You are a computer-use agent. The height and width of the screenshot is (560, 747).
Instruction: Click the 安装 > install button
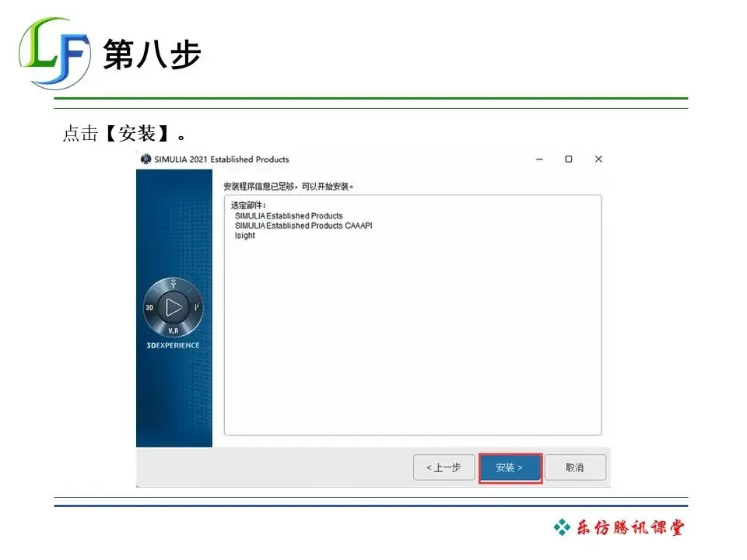click(x=510, y=467)
